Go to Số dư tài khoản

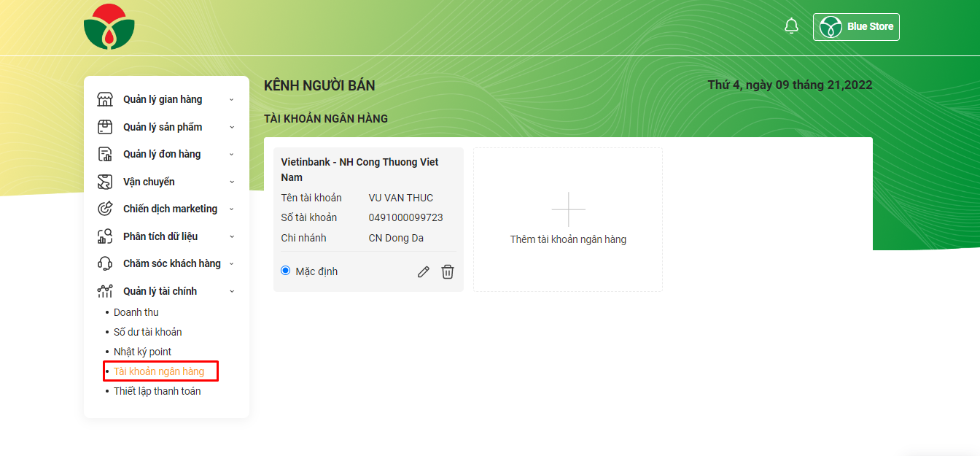(148, 332)
